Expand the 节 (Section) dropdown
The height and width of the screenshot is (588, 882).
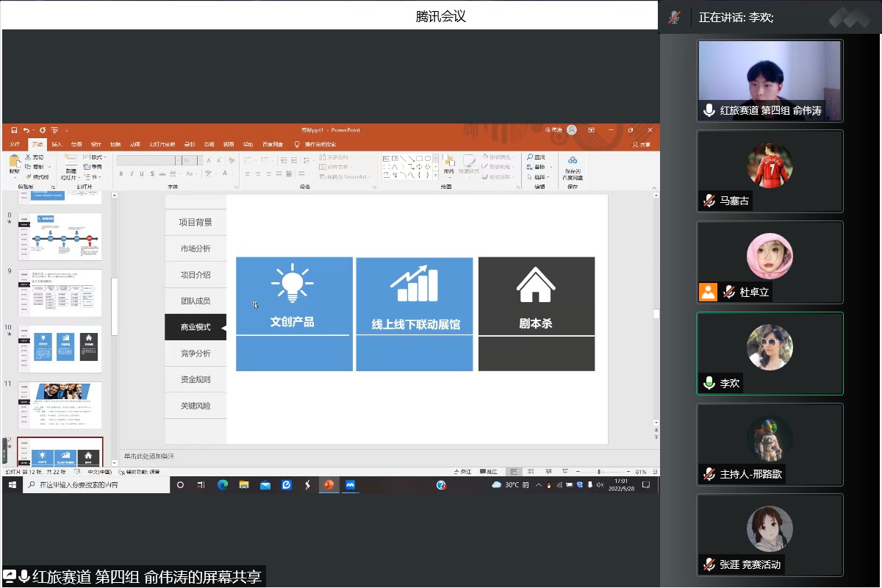(92, 176)
